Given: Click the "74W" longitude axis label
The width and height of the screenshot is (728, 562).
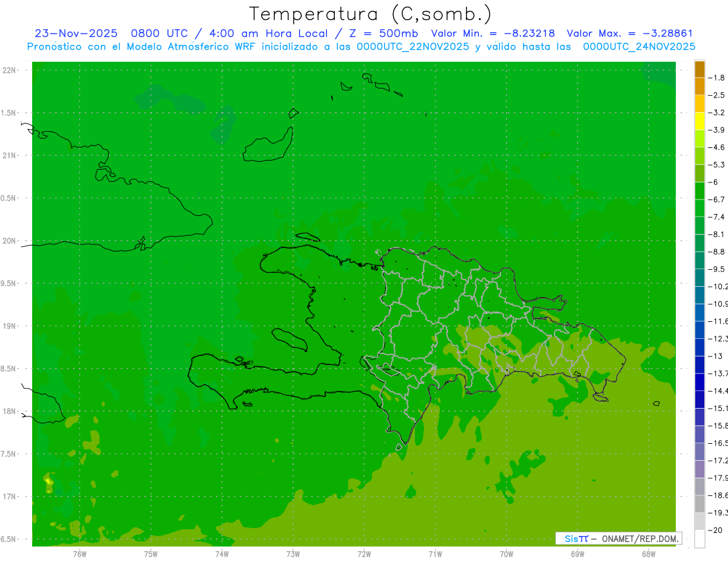Looking at the screenshot, I should (x=222, y=554).
